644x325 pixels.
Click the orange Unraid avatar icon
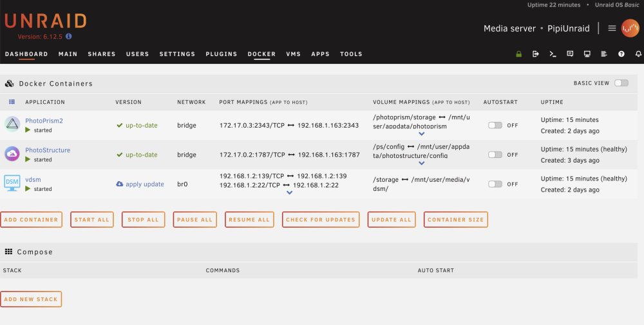click(630, 28)
